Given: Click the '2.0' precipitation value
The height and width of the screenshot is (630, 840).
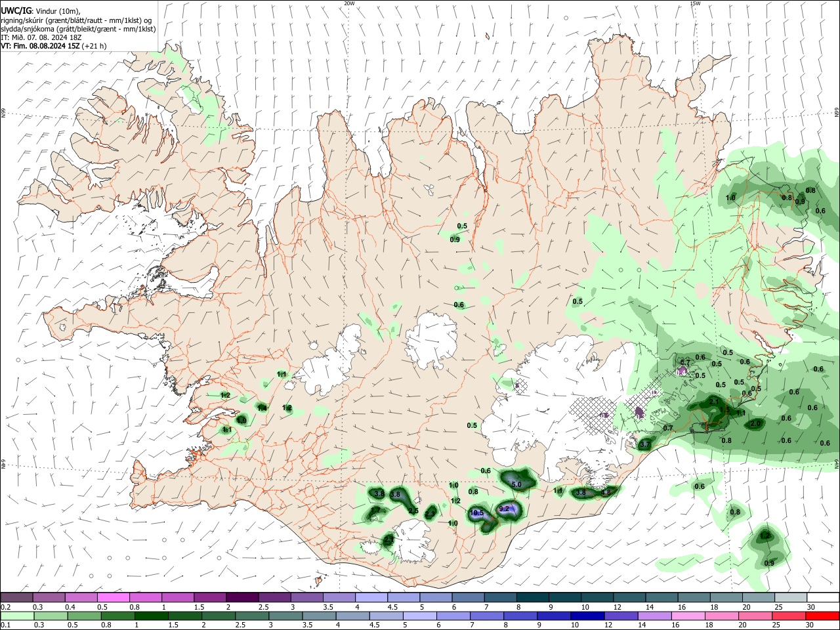Looking at the screenshot, I should click(x=756, y=425).
